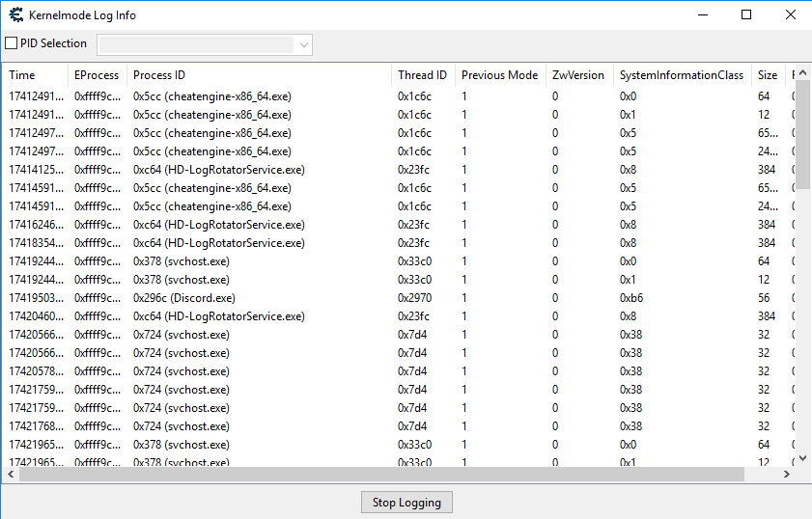This screenshot has width=812, height=519.
Task: Close the Kernelmode Log Info window
Action: 790,15
